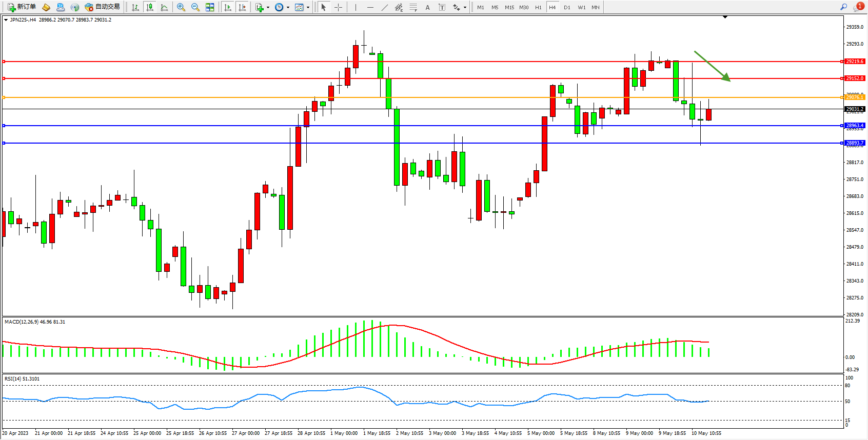Select the trendline drawing tool
The height and width of the screenshot is (440, 868).
[x=385, y=7]
